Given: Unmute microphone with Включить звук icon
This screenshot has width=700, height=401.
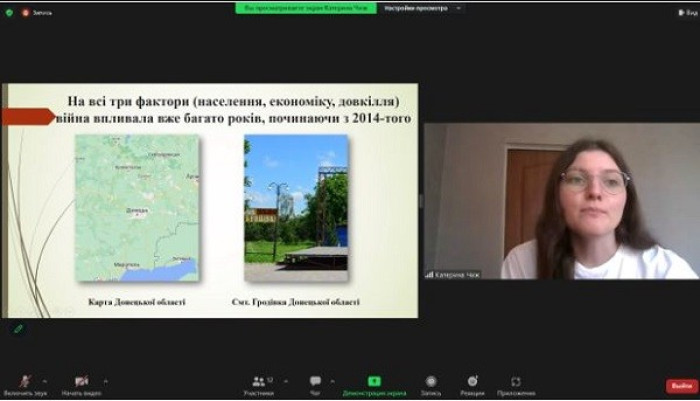Looking at the screenshot, I should click(24, 383).
